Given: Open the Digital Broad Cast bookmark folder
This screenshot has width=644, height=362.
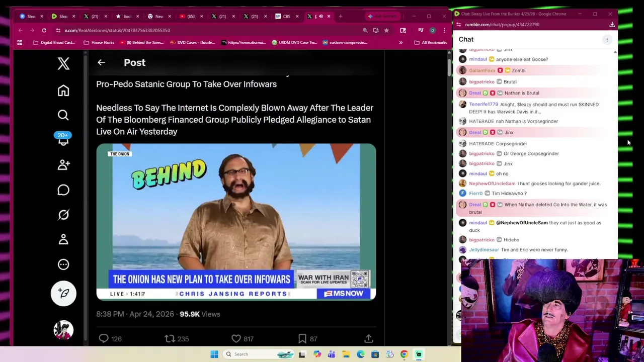Looking at the screenshot, I should pyautogui.click(x=54, y=43).
